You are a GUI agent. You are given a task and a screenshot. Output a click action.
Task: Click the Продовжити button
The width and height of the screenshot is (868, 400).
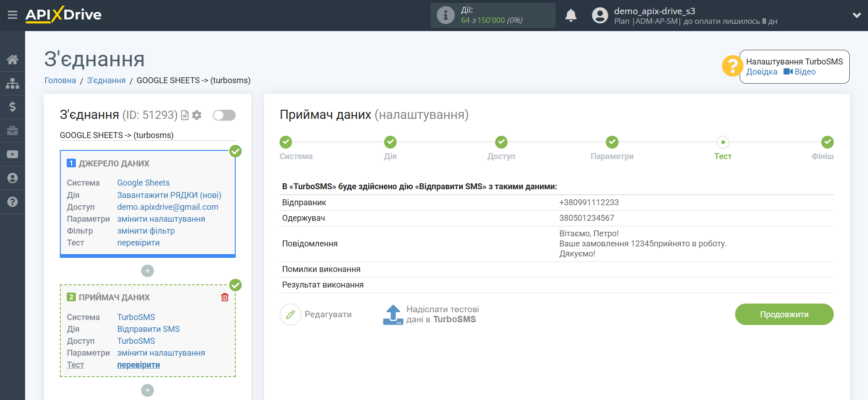[784, 315]
